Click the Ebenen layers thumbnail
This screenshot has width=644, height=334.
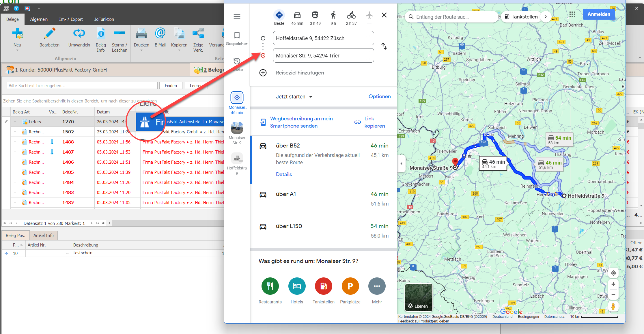[x=419, y=297]
